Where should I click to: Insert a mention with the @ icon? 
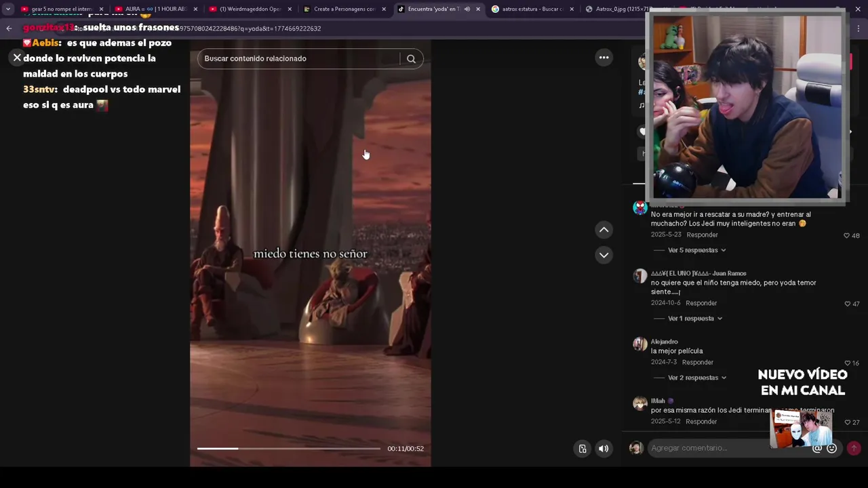(817, 448)
